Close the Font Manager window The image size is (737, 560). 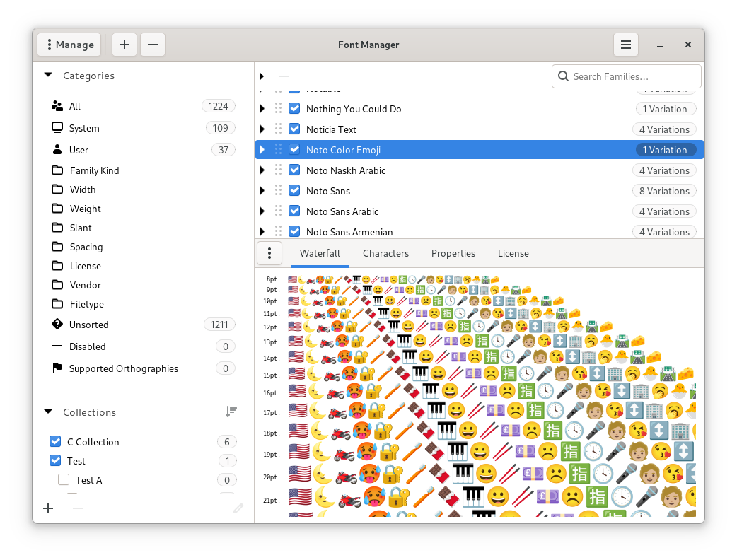tap(688, 45)
